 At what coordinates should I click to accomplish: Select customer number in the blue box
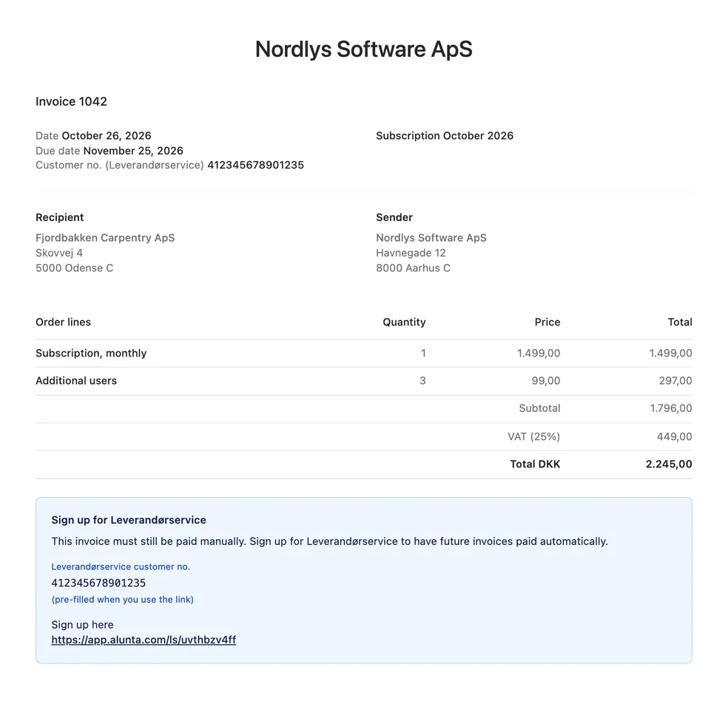(98, 583)
